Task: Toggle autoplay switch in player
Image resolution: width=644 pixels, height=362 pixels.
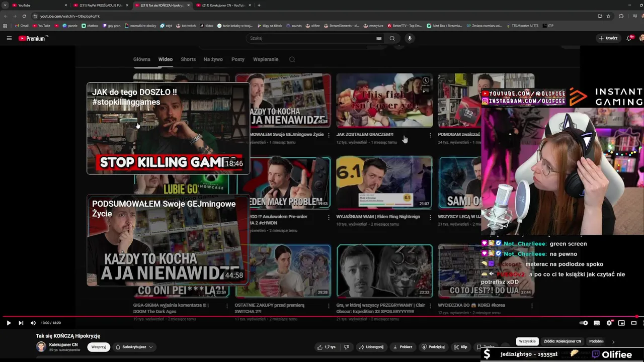Action: click(x=584, y=323)
